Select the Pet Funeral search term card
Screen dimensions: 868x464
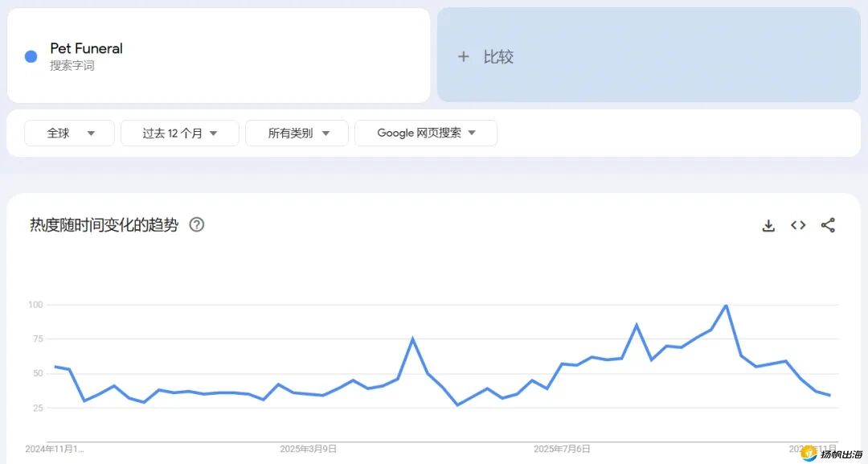219,55
